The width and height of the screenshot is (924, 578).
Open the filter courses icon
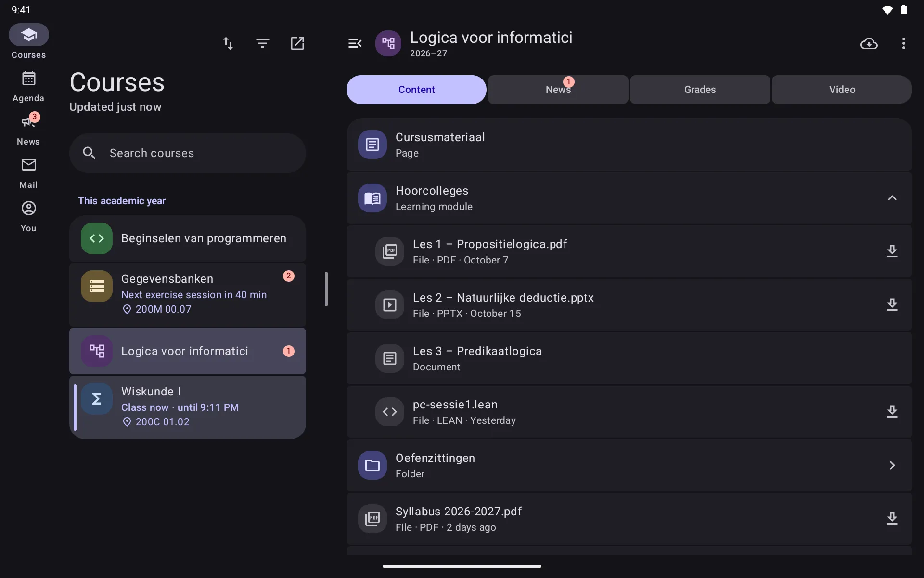(x=263, y=43)
